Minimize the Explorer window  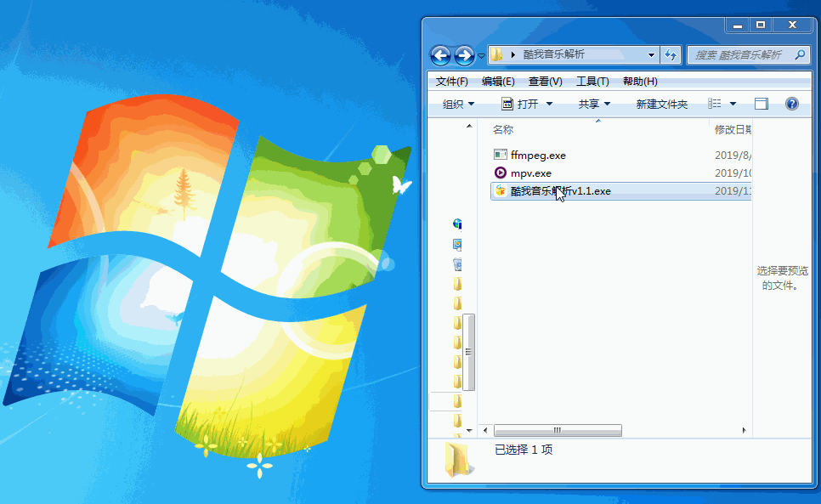(x=738, y=25)
